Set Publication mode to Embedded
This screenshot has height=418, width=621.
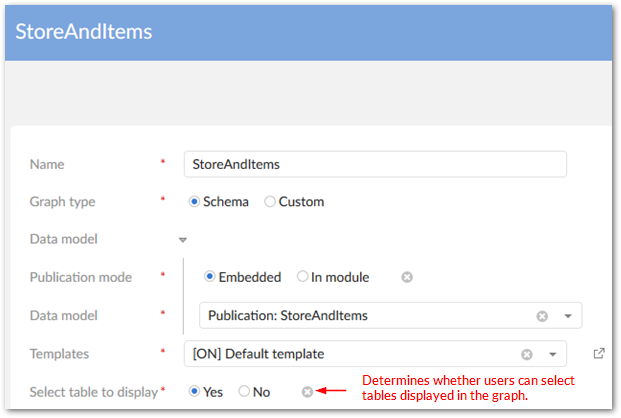tap(210, 277)
